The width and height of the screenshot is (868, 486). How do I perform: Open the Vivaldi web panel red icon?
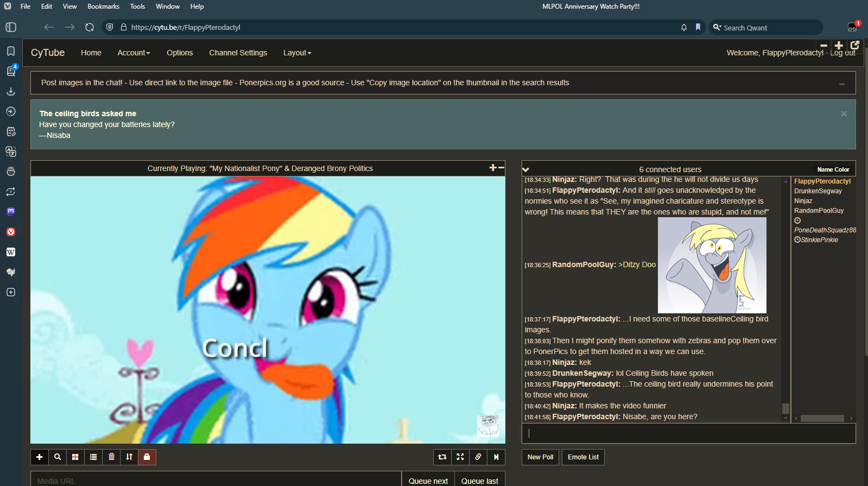coord(11,232)
